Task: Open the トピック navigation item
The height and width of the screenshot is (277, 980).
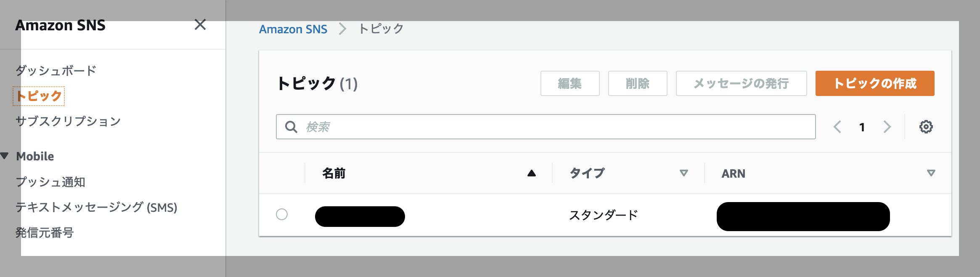Action: [37, 96]
